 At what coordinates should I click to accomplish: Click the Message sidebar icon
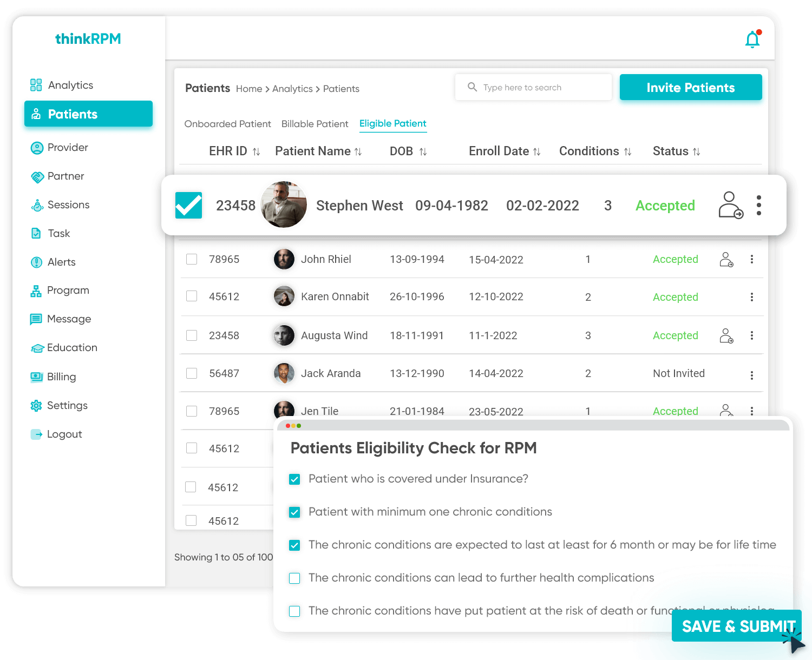(36, 319)
